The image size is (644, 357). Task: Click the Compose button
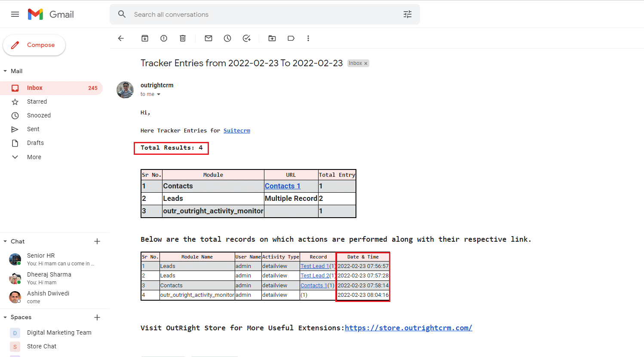click(34, 45)
